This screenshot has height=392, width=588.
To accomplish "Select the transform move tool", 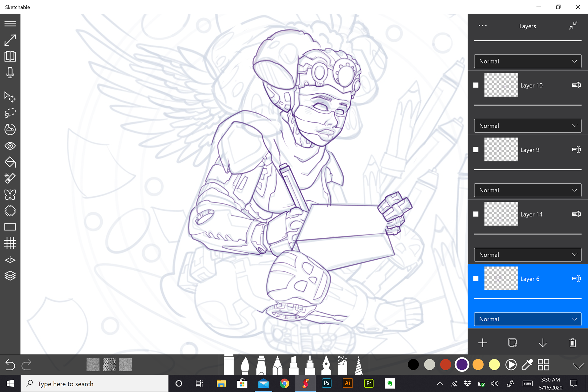I will pyautogui.click(x=10, y=97).
